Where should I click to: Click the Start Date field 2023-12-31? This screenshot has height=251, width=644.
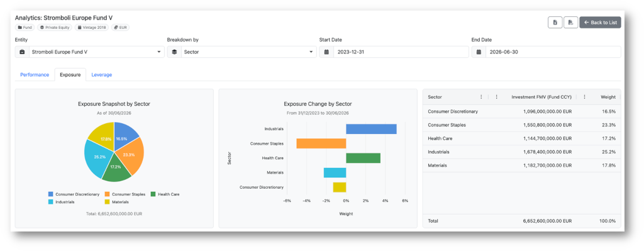401,52
